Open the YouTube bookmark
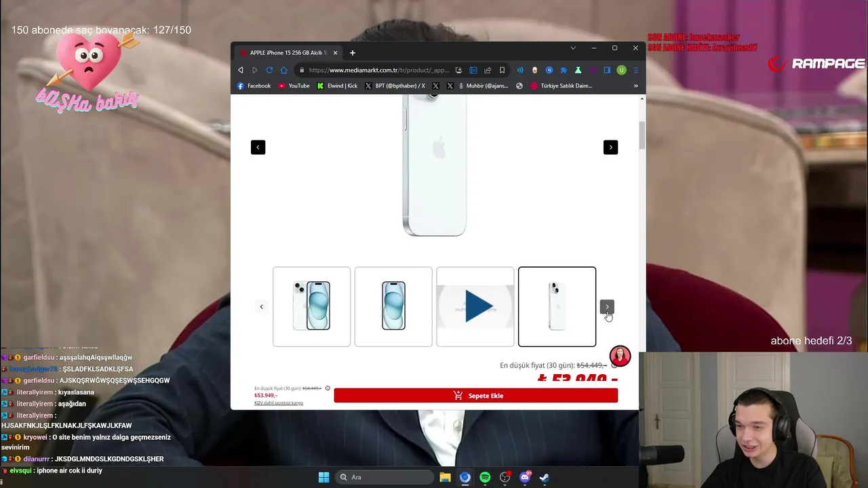The image size is (868, 488). [294, 86]
